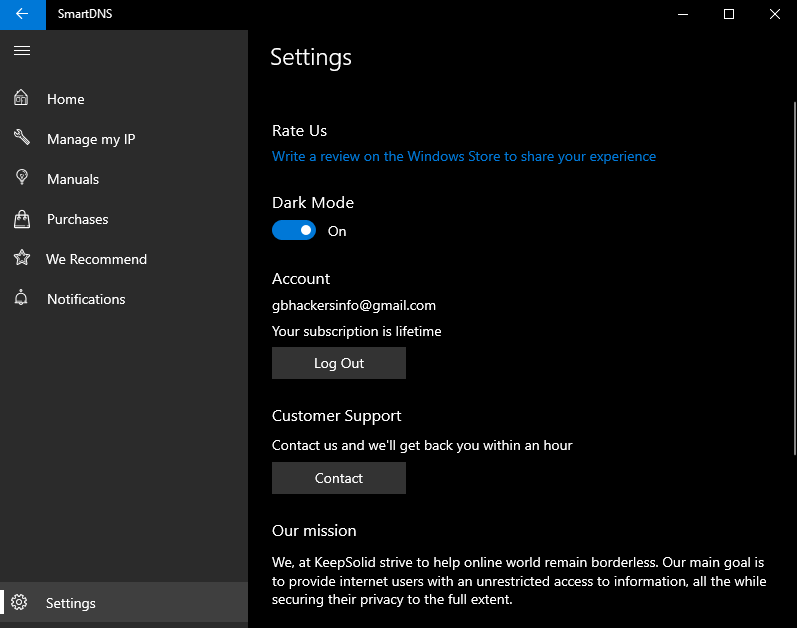Maximize the SmartDNS window
Screen dimensions: 797x628
(x=729, y=14)
